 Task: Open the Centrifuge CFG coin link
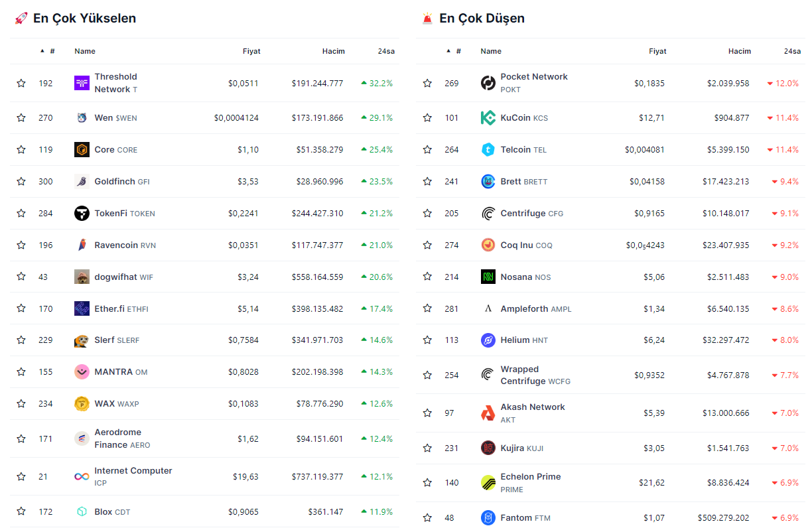(524, 214)
